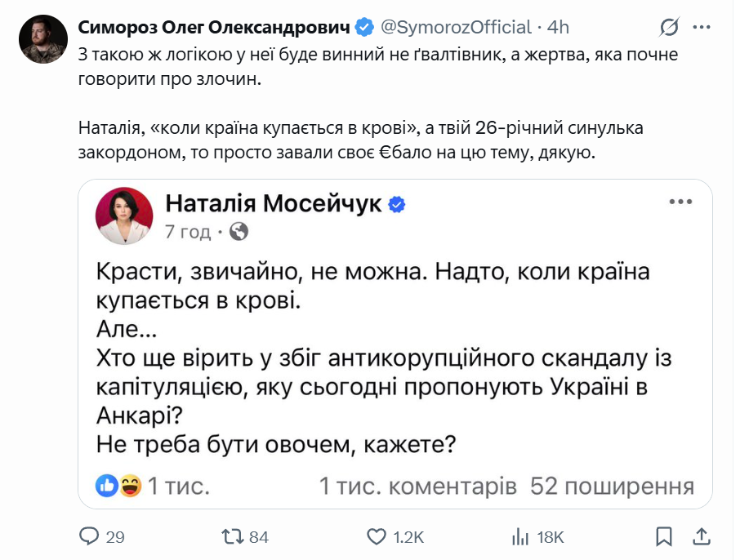The image size is (749, 560).
Task: Open the 4h timestamp link
Action: click(559, 27)
